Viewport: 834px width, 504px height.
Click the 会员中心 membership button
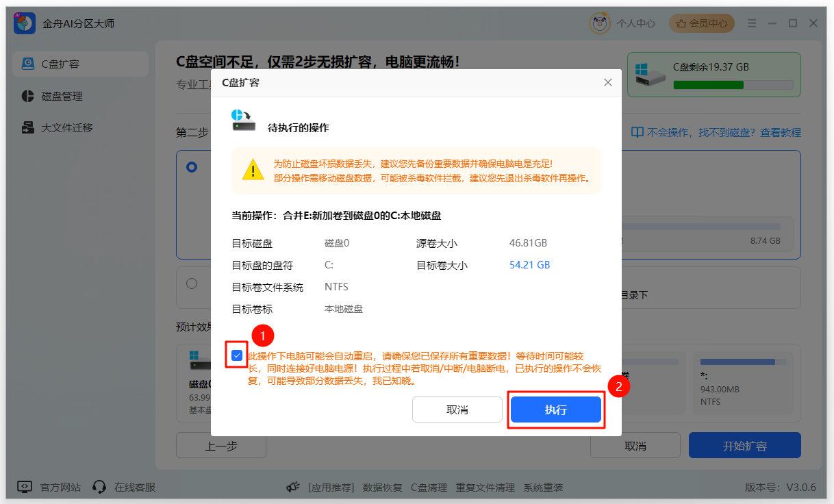coord(701,23)
